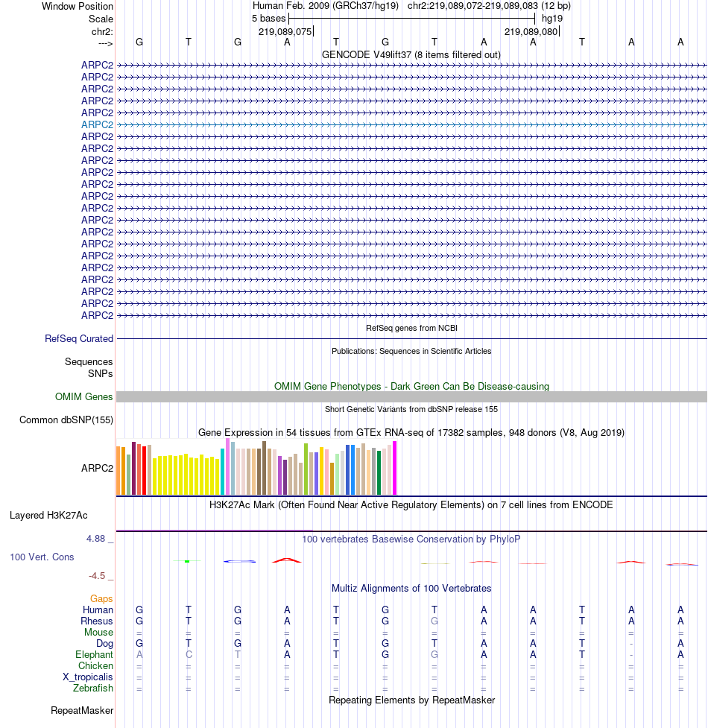
Task: Click the gray 'C' in the Elephant row
Action: pos(189,654)
